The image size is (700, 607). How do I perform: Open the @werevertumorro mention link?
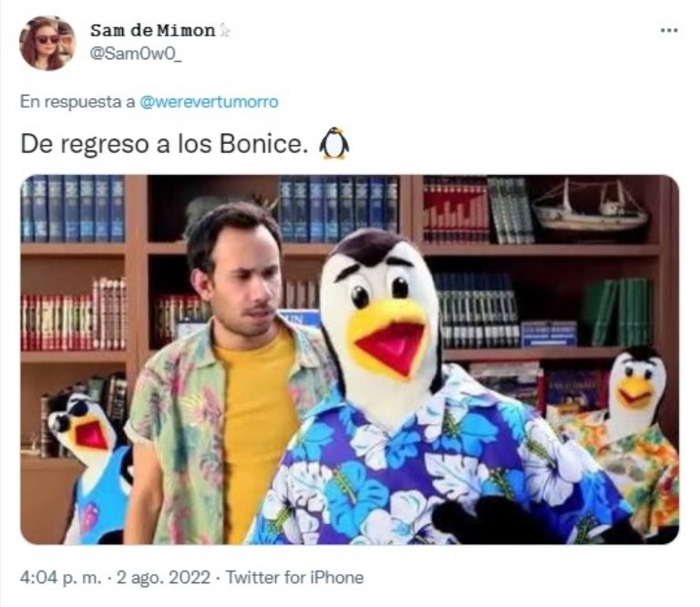(x=209, y=102)
